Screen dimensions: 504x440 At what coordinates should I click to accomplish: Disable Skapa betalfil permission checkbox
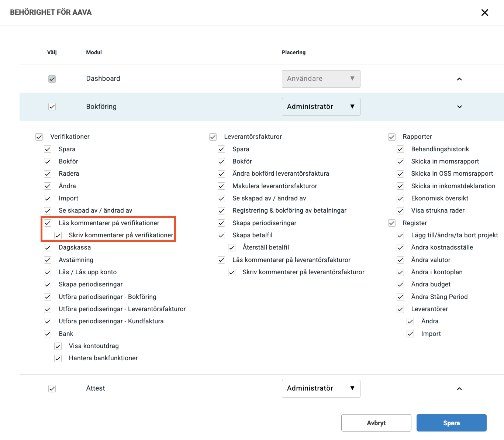point(221,236)
